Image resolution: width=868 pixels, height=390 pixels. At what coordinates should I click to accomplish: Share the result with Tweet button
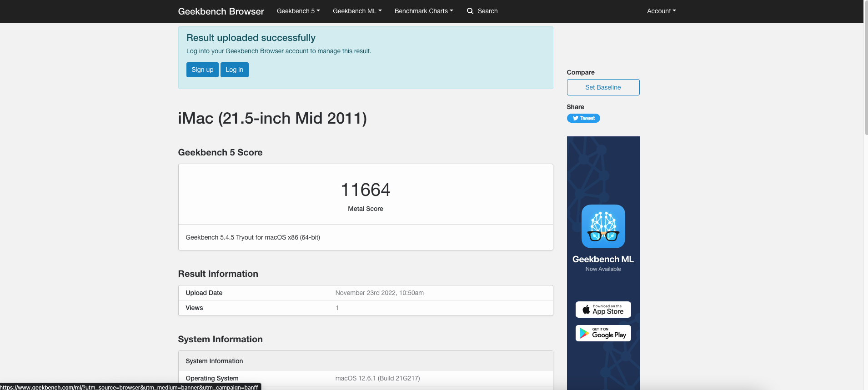(x=583, y=118)
